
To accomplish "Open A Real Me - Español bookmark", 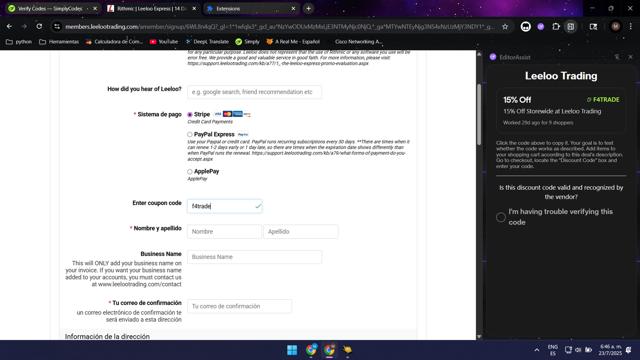I will pyautogui.click(x=293, y=42).
